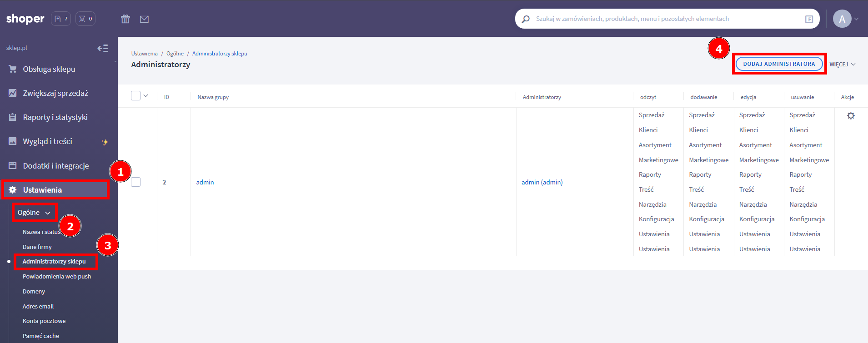868x343 pixels.
Task: Click the Ustawienia breadcrumb link
Action: click(144, 54)
